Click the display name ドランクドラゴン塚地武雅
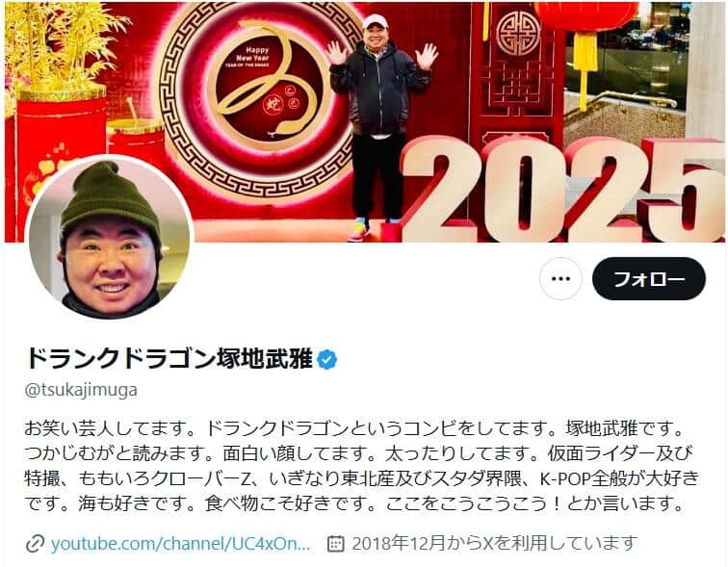Image resolution: width=728 pixels, height=567 pixels. pos(169,359)
